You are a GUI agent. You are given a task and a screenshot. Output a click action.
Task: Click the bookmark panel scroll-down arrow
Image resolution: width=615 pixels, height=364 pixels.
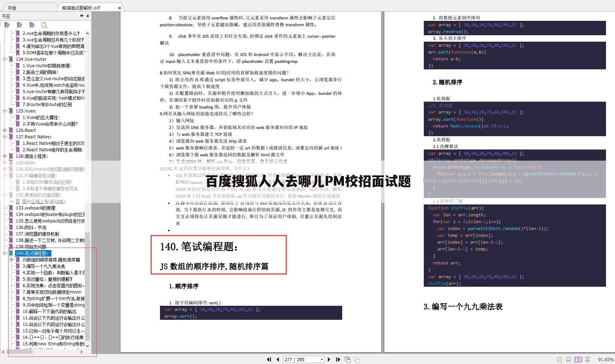[x=87, y=346]
